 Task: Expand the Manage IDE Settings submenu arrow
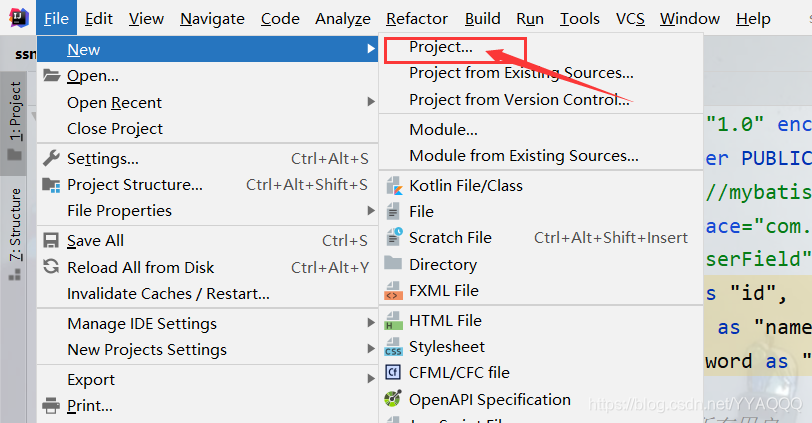point(371,323)
